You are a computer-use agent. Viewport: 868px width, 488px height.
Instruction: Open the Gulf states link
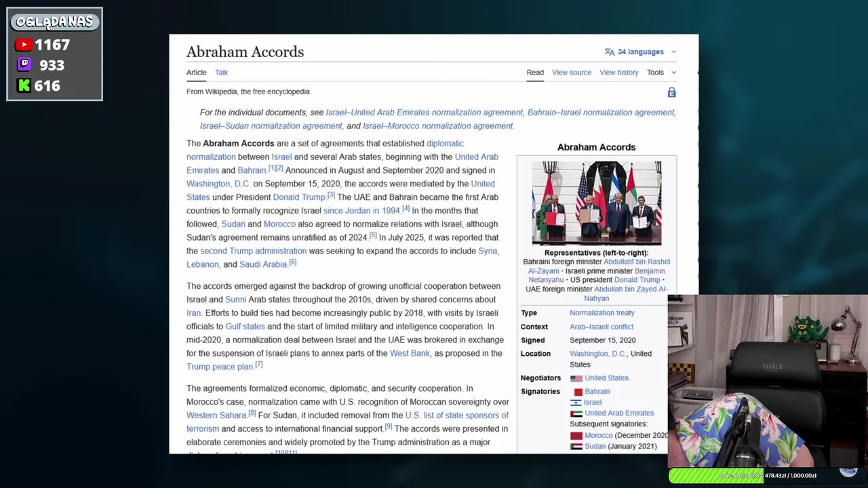click(245, 327)
